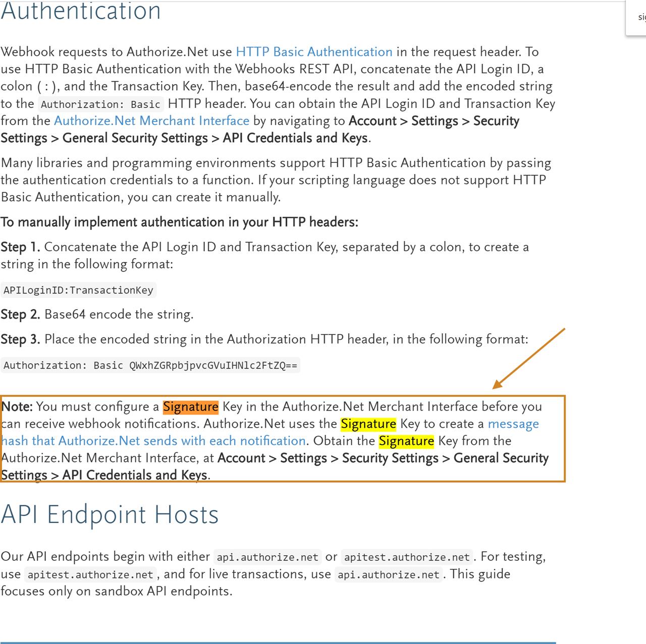Click api.authorize.net in 'live transactions' sentence

(389, 575)
